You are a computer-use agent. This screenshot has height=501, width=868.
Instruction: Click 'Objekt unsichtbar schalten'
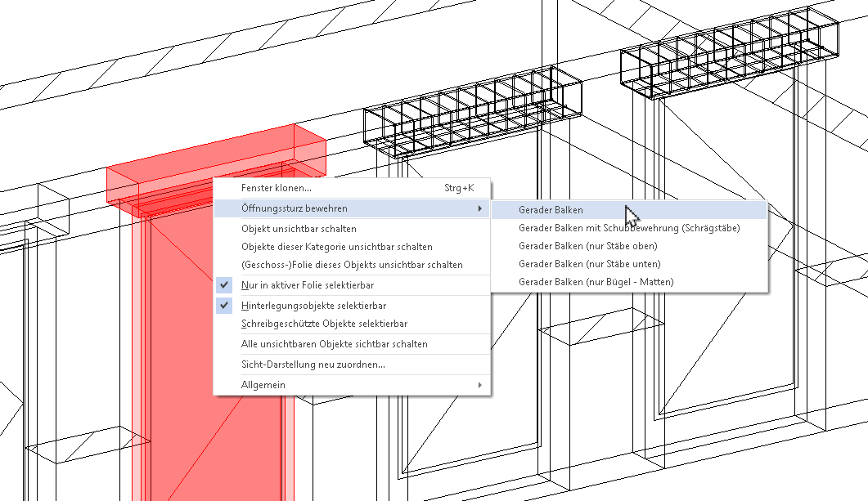tap(352, 229)
